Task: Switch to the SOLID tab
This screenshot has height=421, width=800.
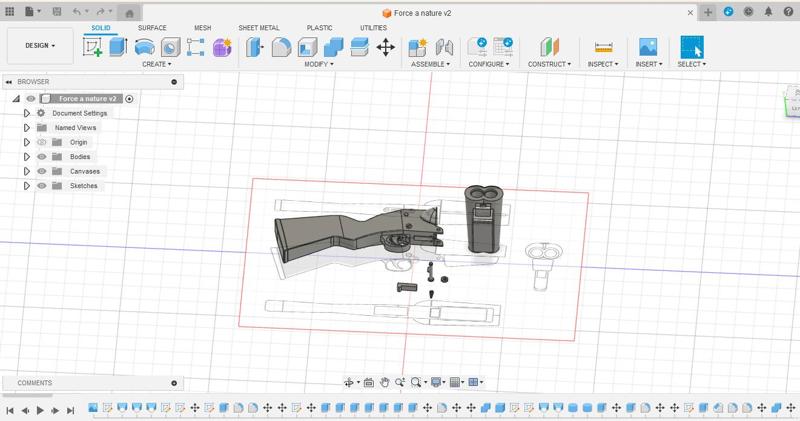Action: click(x=101, y=28)
